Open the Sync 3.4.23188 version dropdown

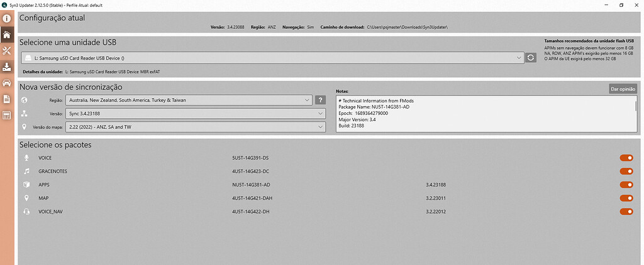pos(195,113)
